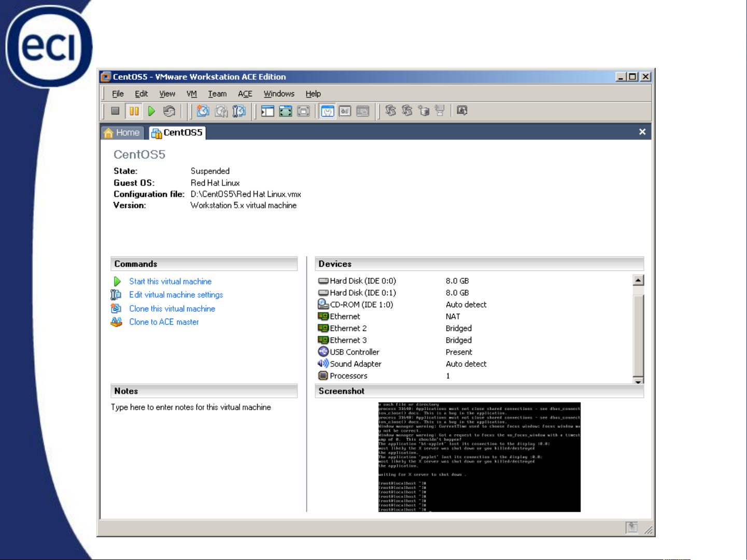
Task: Open the Help menu
Action: (313, 94)
